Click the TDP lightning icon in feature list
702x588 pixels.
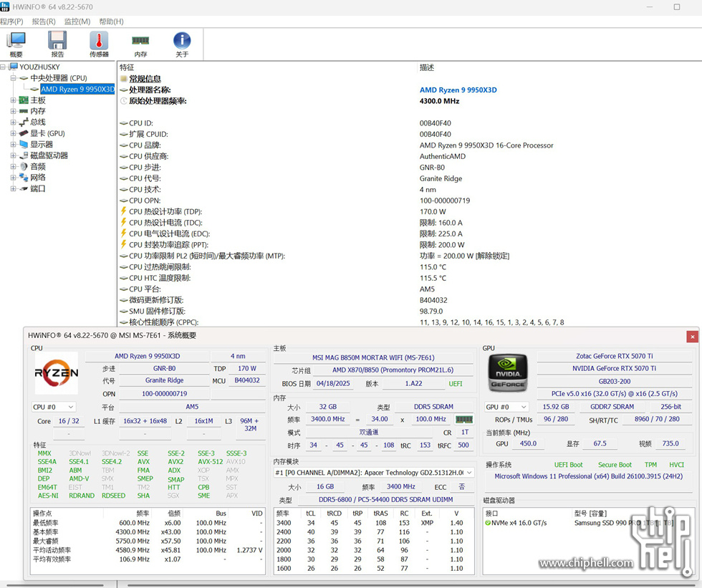[x=123, y=211]
